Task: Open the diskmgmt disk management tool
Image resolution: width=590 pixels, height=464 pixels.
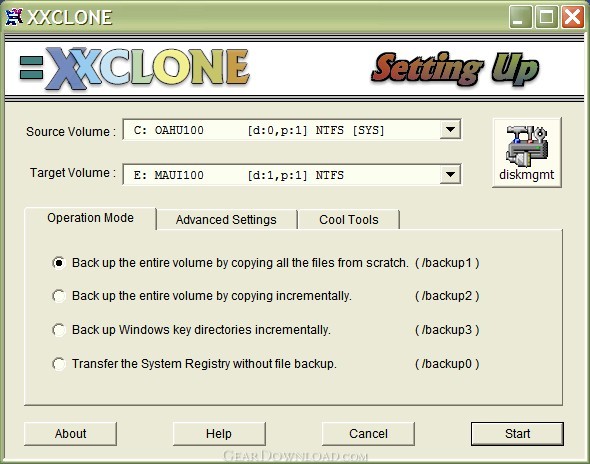Action: pos(527,152)
